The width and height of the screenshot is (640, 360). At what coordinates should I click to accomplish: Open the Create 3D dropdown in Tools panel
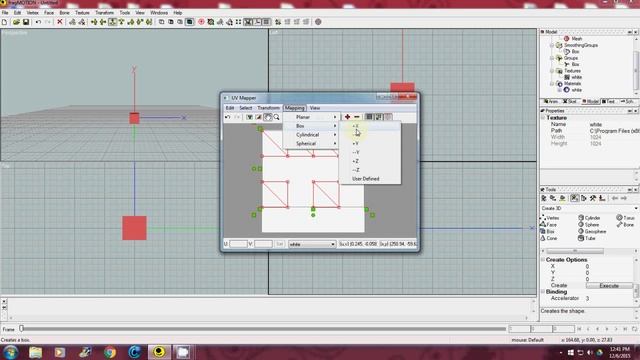coord(636,209)
